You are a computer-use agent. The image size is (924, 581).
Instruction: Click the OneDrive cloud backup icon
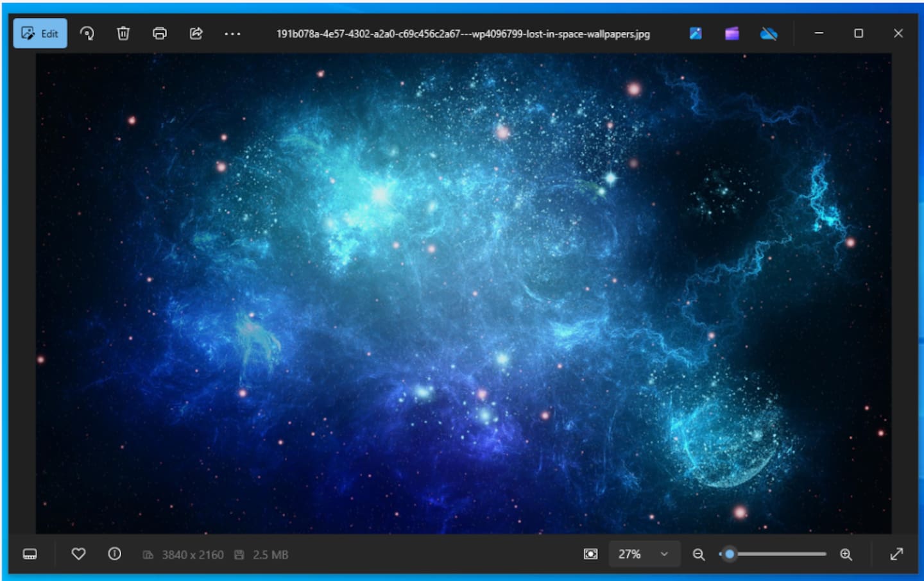pyautogui.click(x=768, y=33)
